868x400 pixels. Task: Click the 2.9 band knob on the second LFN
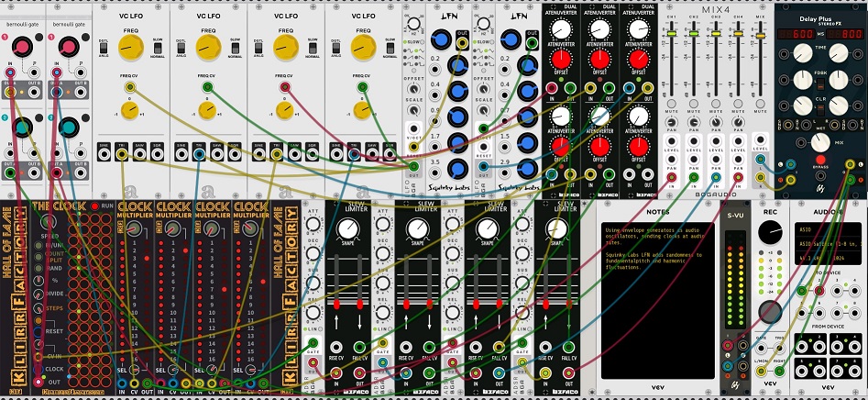coord(528,168)
